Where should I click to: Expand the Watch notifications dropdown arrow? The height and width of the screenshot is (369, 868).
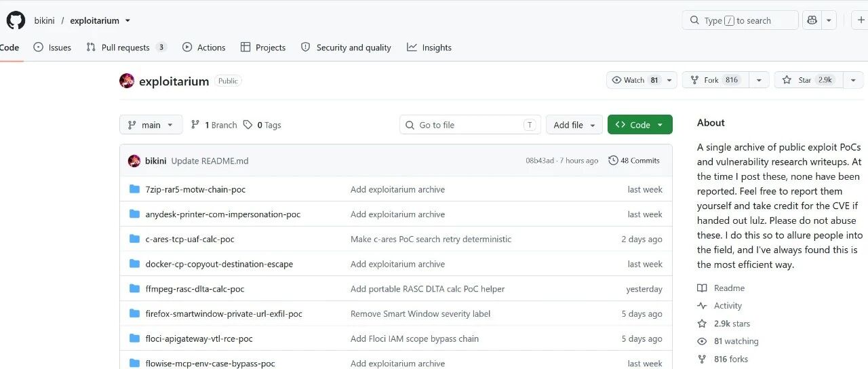[x=670, y=80]
